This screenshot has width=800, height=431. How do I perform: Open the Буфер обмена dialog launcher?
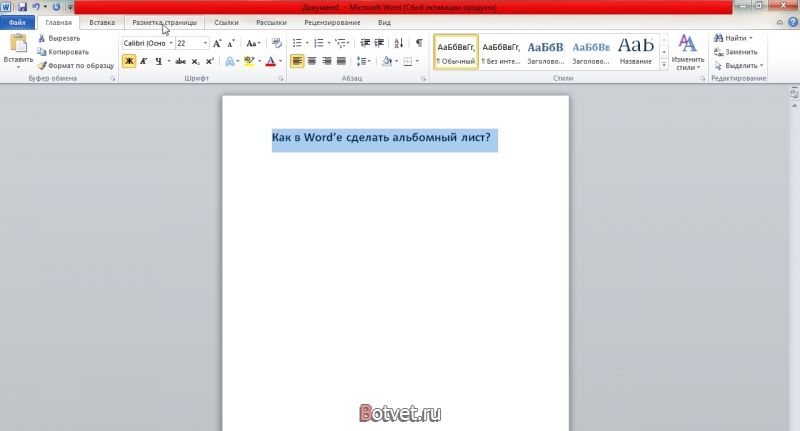pyautogui.click(x=113, y=79)
